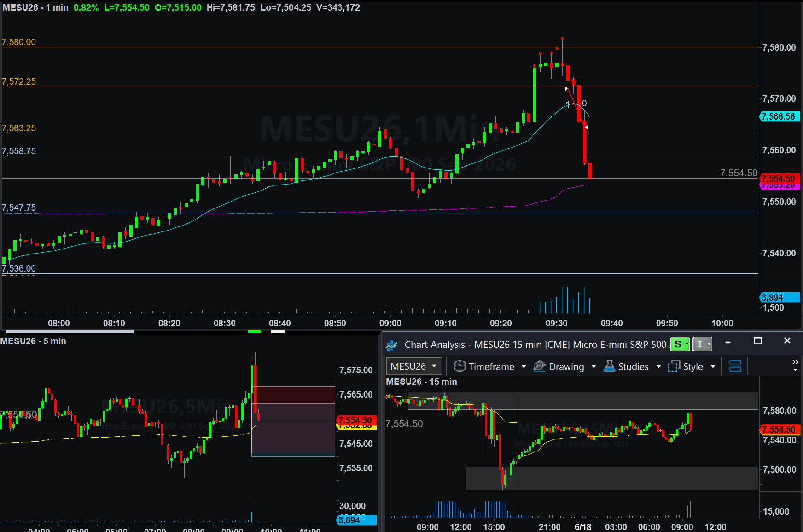Click the Chart Analysis window app icon
The height and width of the screenshot is (532, 803).
tap(392, 345)
